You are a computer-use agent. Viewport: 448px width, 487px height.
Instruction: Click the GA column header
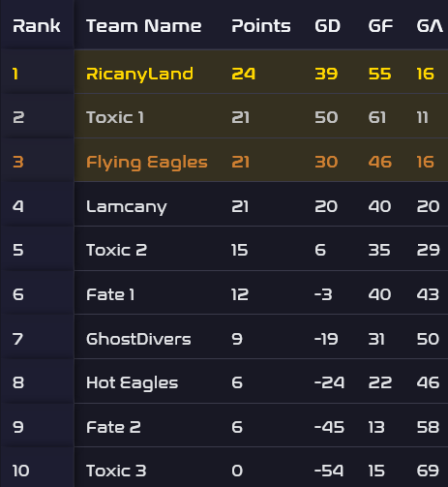(430, 26)
